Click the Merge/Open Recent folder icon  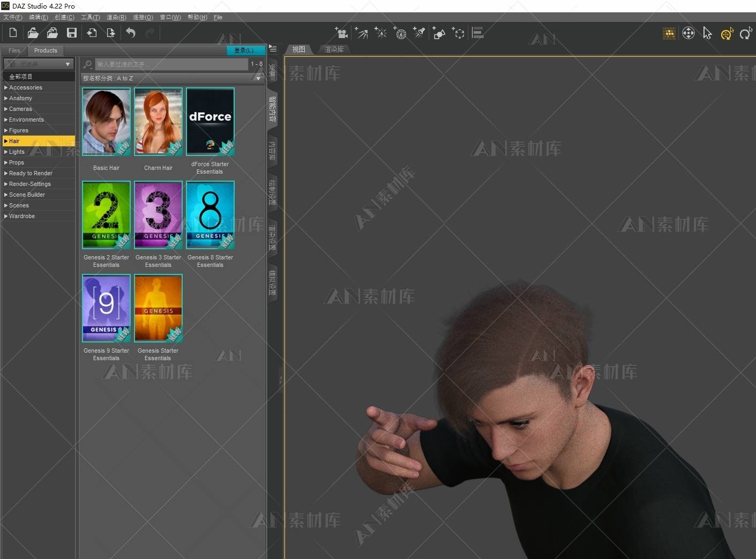pyautogui.click(x=52, y=33)
